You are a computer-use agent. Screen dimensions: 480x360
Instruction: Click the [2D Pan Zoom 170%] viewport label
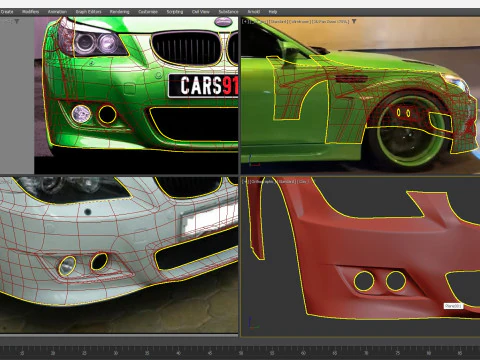pyautogui.click(x=330, y=21)
